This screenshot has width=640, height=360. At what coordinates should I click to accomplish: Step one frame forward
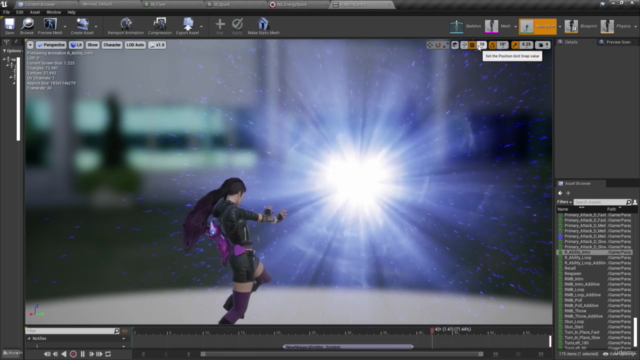click(91, 354)
